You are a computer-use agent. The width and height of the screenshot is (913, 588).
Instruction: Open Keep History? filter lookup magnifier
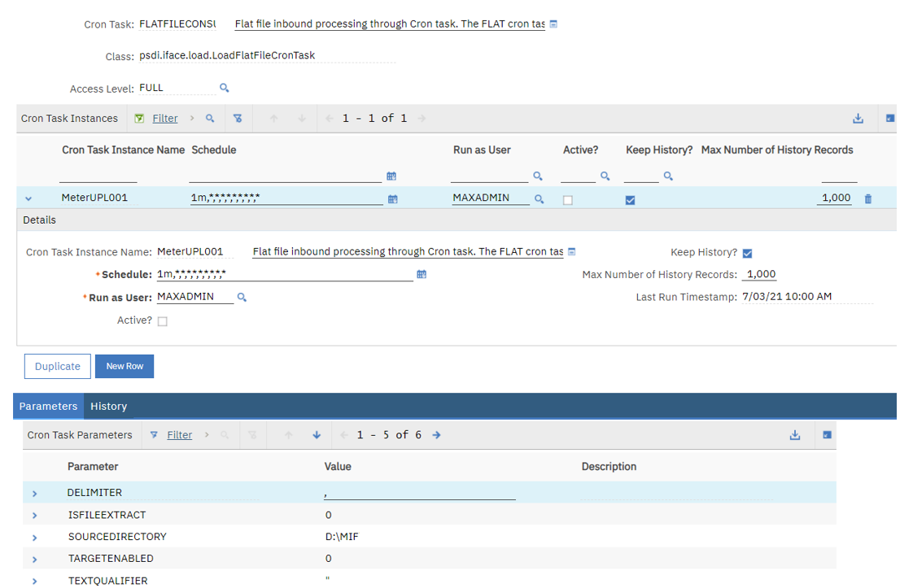coord(668,176)
